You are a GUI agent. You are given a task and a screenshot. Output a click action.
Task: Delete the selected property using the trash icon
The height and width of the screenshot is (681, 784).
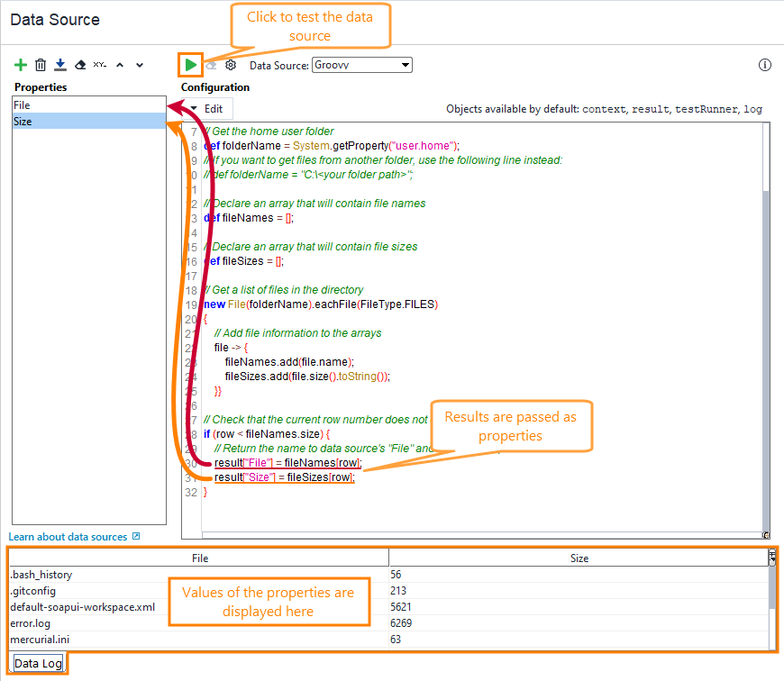(41, 65)
